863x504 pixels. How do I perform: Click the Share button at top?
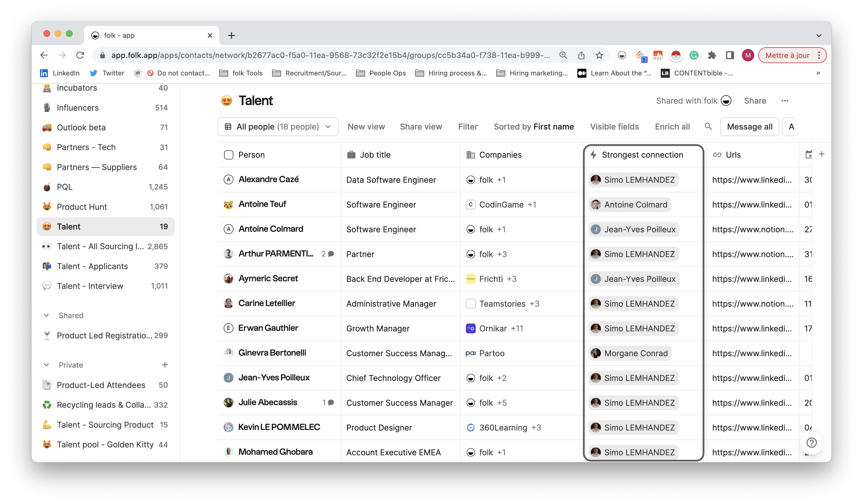[755, 101]
